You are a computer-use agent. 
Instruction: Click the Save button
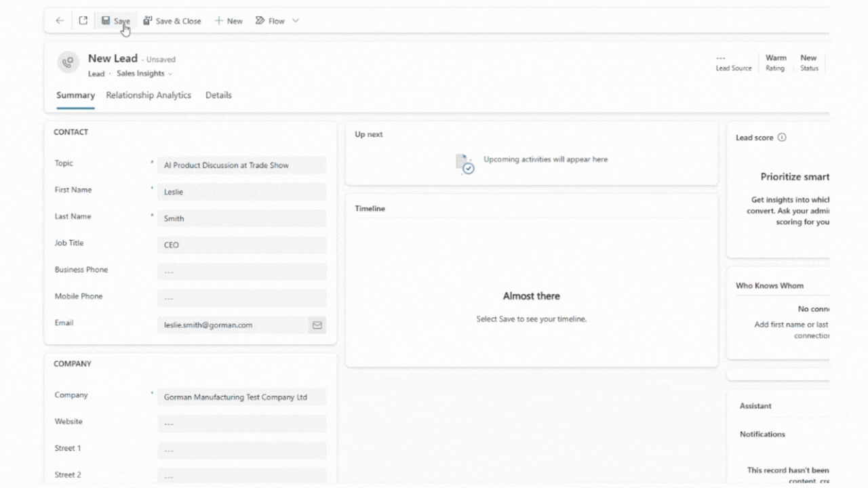click(115, 21)
